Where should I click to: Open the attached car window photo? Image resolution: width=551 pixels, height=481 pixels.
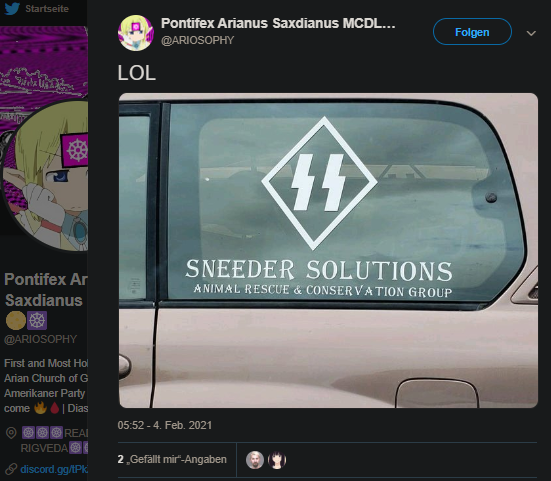[x=328, y=251]
